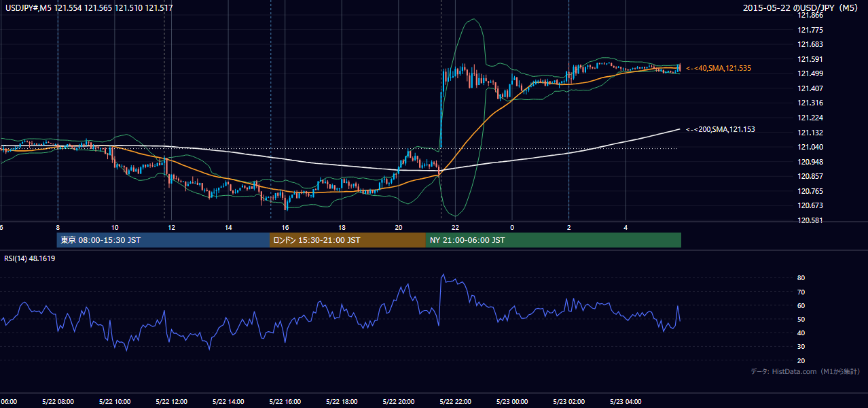Image resolution: width=868 pixels, height=408 pixels.
Task: Click the RSI 30 level label
Action: [801, 347]
